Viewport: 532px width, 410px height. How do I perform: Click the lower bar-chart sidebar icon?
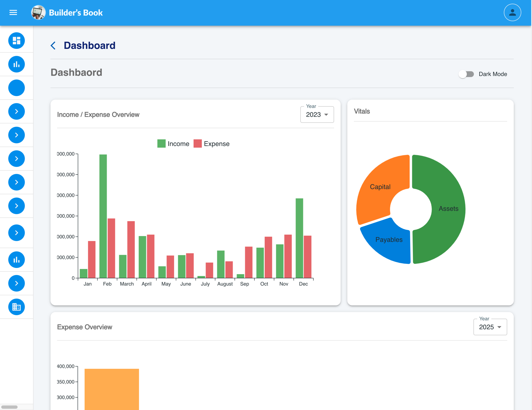(x=17, y=260)
